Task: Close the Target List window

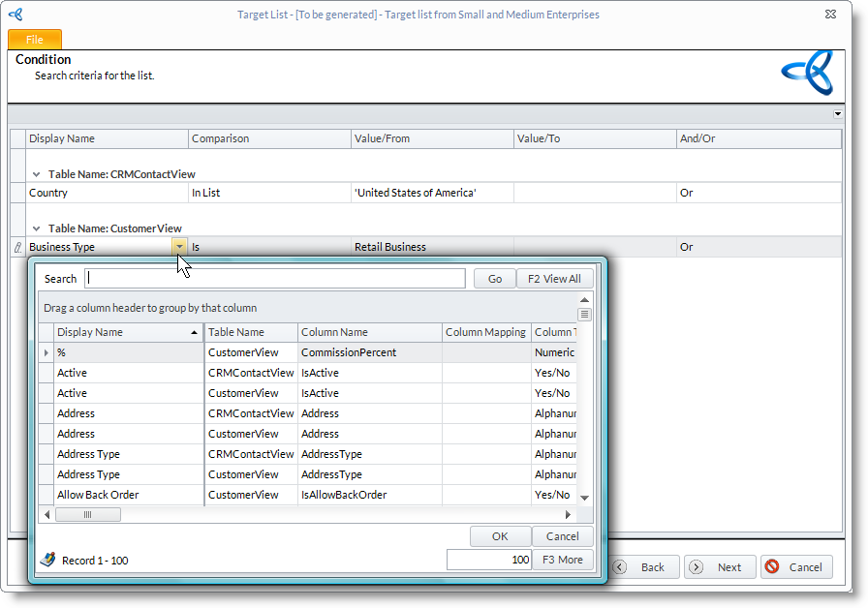Action: [x=830, y=15]
